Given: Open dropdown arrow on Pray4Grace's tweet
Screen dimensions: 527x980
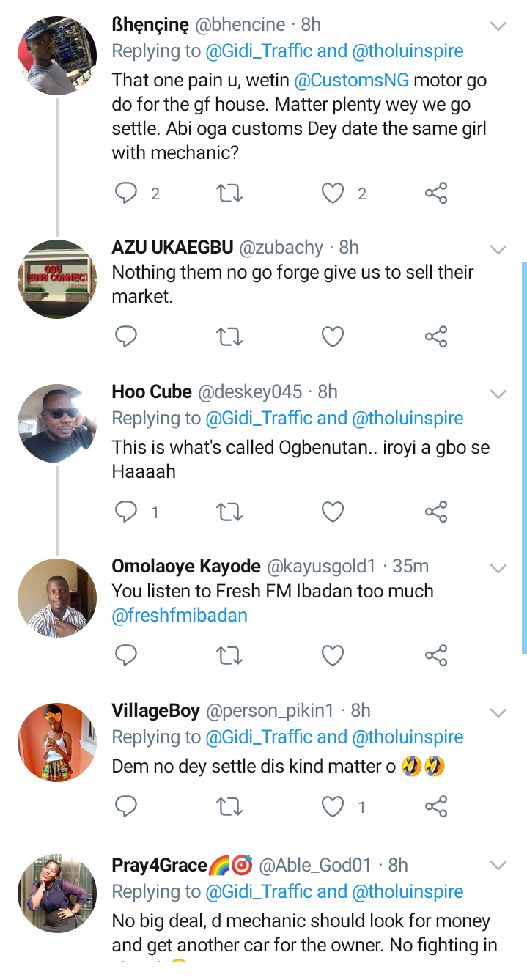Looking at the screenshot, I should click(x=498, y=866).
